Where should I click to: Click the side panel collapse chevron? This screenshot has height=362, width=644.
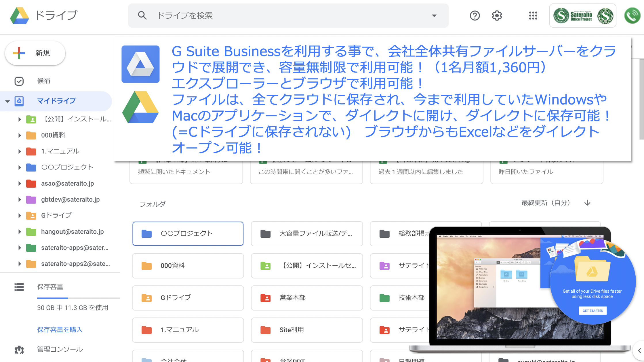pyautogui.click(x=639, y=350)
